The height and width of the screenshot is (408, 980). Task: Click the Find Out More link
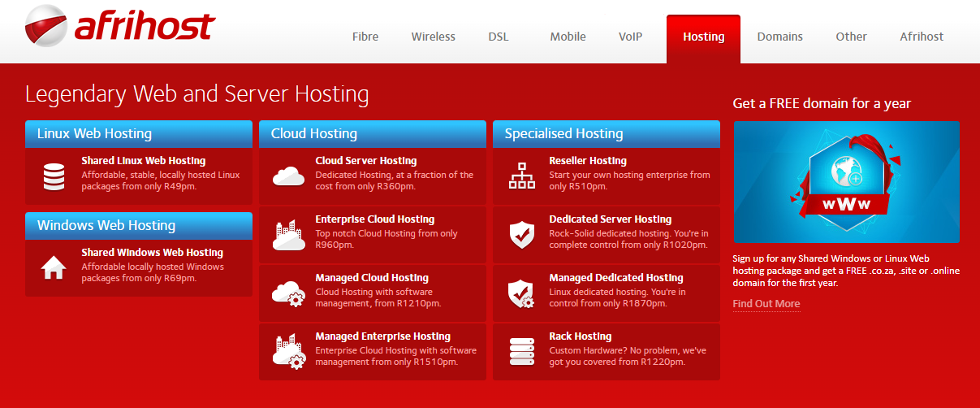[x=766, y=304]
